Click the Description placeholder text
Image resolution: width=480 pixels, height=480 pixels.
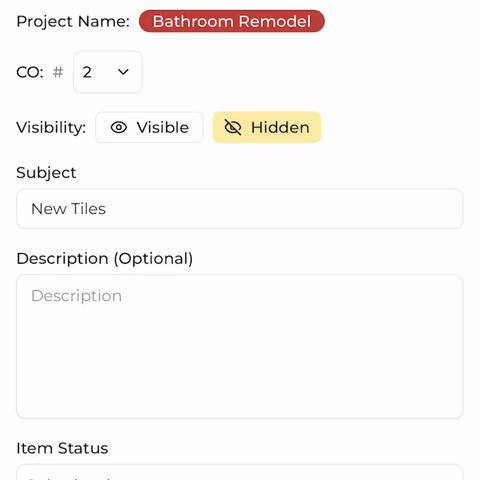[76, 296]
